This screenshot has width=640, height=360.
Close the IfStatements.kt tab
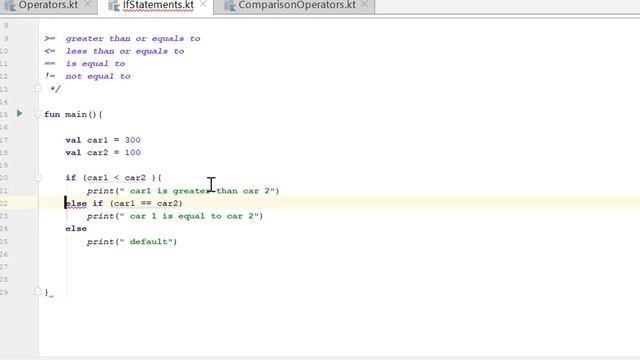tap(203, 4)
